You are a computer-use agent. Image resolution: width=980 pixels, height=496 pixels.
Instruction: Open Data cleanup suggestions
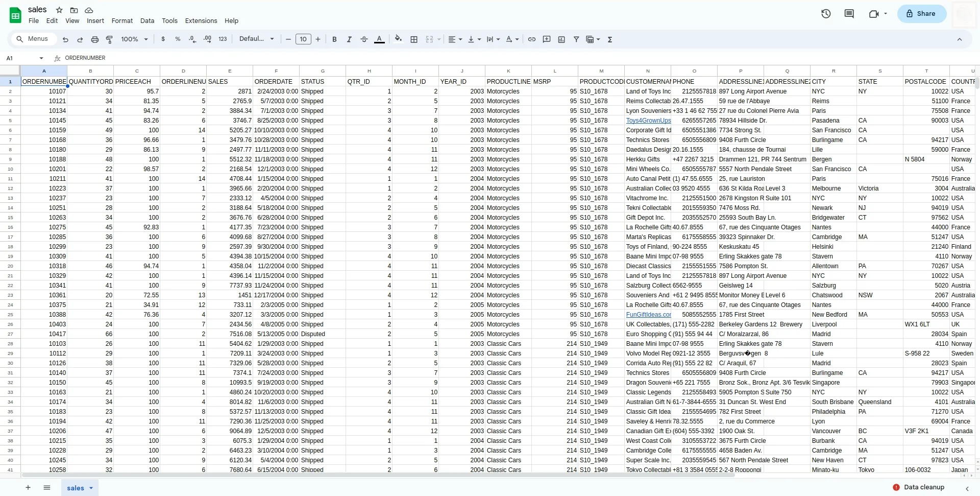coord(919,487)
